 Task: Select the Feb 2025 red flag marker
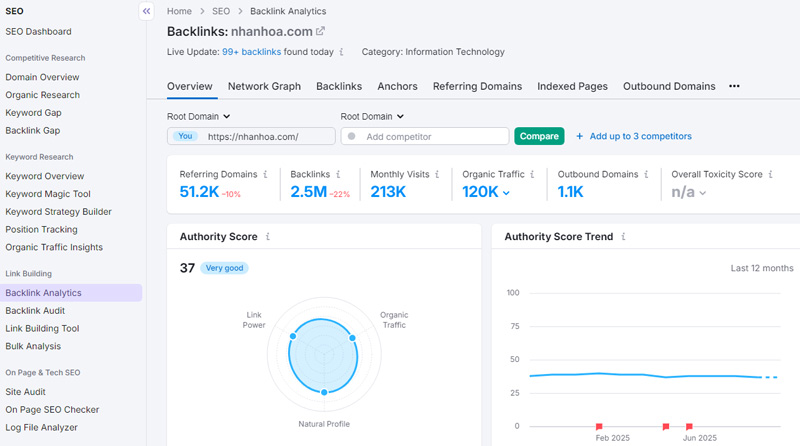click(x=599, y=426)
